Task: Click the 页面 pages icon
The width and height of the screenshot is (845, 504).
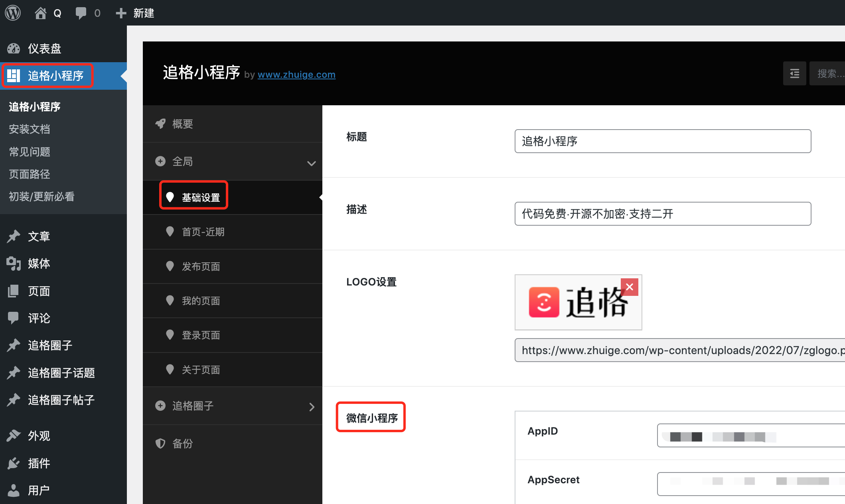Action: 14,291
